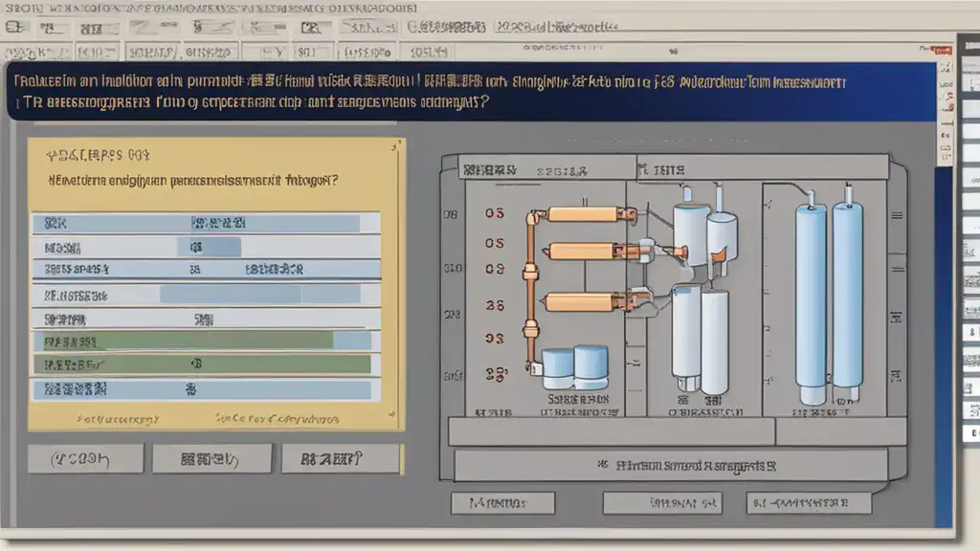Click the second icon in the top toolbar
The width and height of the screenshot is (980, 551).
(x=50, y=28)
